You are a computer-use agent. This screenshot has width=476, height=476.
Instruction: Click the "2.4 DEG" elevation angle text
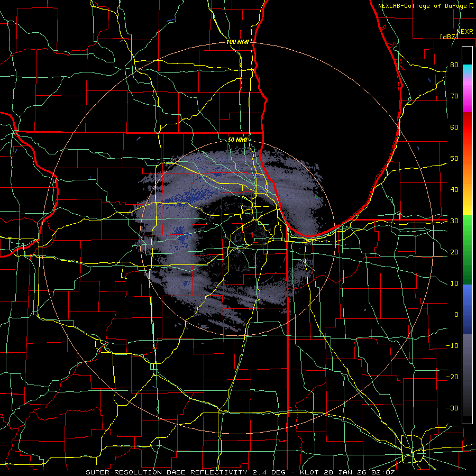coord(269,472)
